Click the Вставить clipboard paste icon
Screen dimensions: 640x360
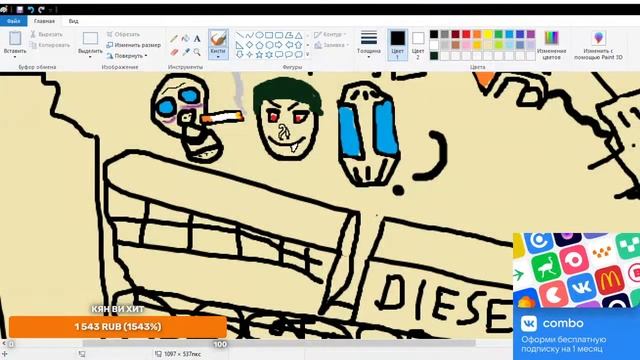pos(15,38)
